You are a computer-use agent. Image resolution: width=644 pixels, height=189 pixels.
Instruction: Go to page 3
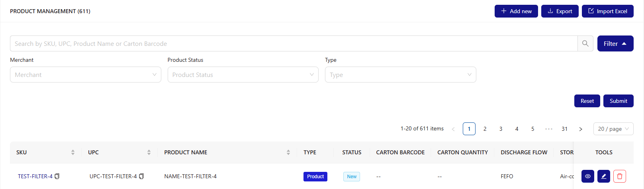tap(501, 129)
